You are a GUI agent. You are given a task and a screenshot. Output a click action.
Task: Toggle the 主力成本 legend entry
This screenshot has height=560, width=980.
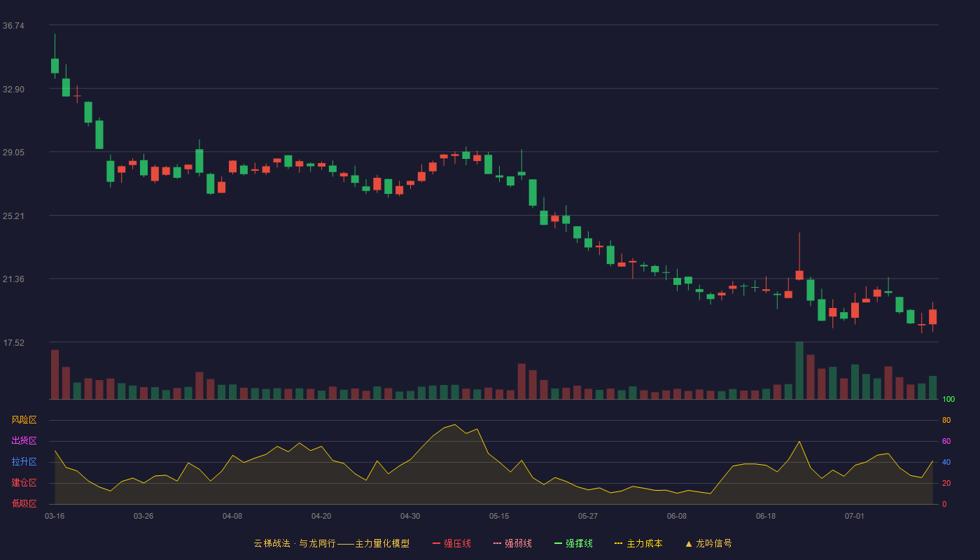pos(638,543)
